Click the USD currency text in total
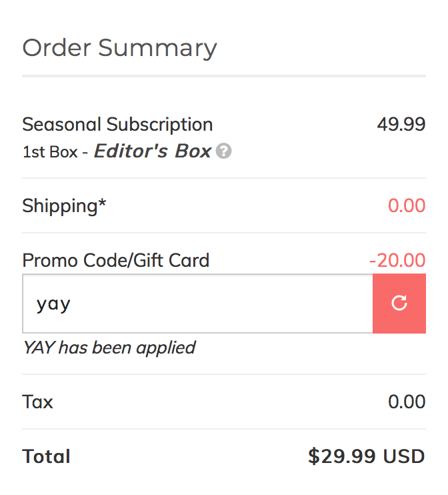This screenshot has width=448, height=495. point(404,456)
